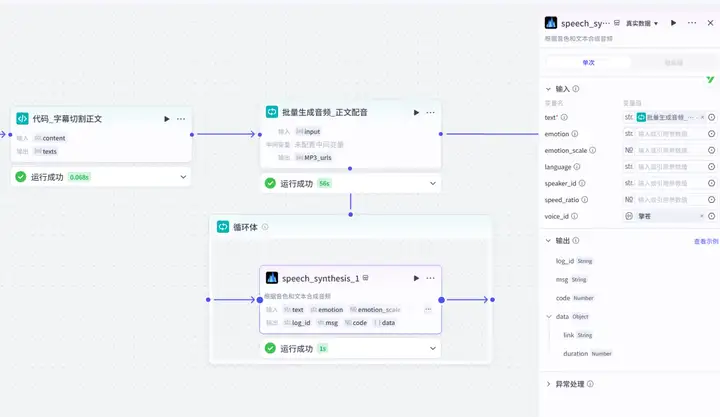
Task: Open the variable picker for the text row
Action: click(x=711, y=118)
